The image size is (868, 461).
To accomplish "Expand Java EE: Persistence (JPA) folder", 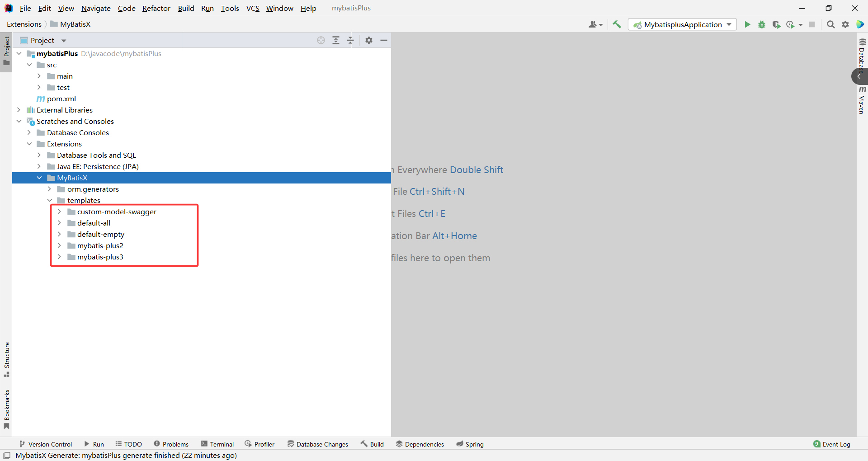I will coord(39,166).
